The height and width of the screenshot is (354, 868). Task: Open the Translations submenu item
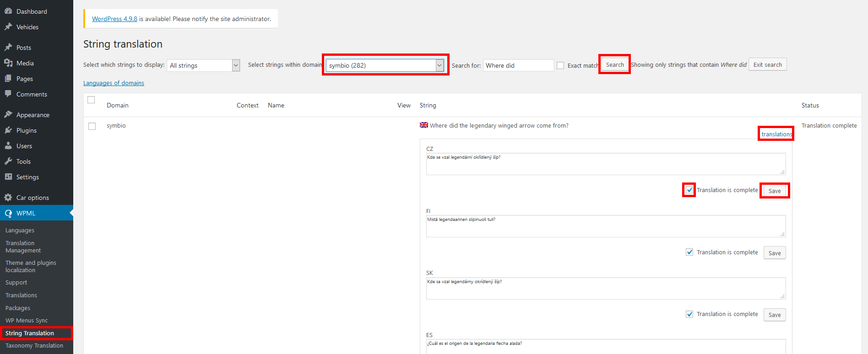pos(21,295)
